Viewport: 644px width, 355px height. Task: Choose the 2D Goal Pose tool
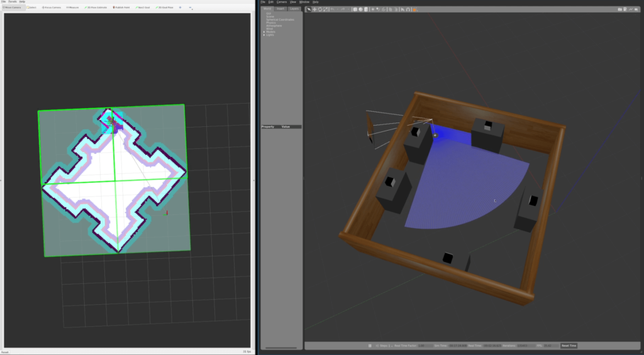(x=165, y=8)
